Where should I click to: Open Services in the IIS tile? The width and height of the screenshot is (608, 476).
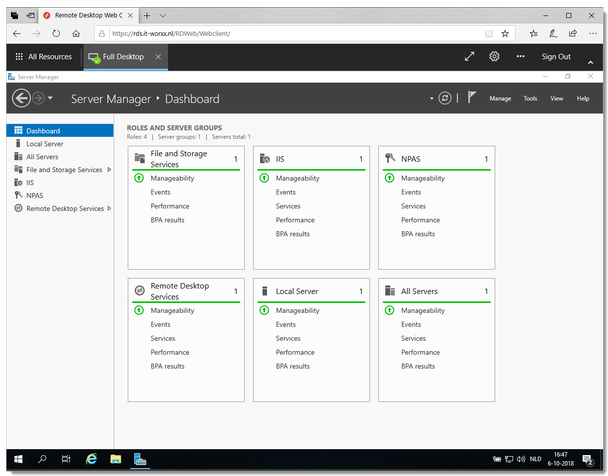(x=288, y=206)
